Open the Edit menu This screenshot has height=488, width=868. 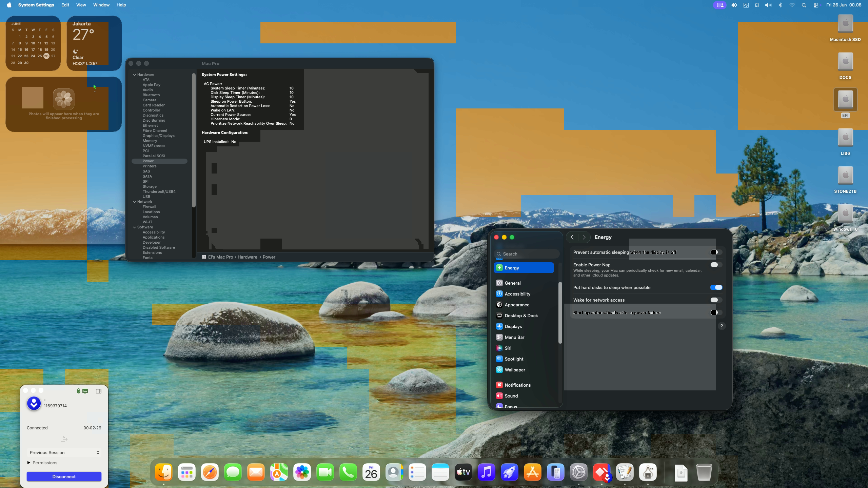65,5
